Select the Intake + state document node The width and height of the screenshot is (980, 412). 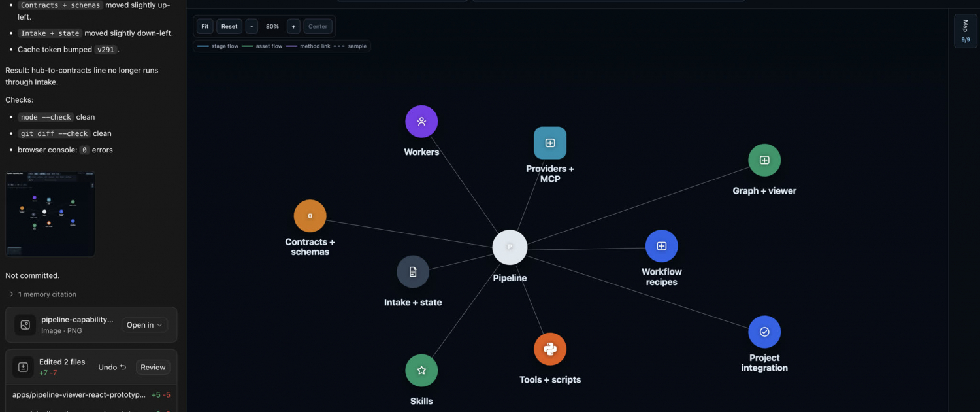413,271
